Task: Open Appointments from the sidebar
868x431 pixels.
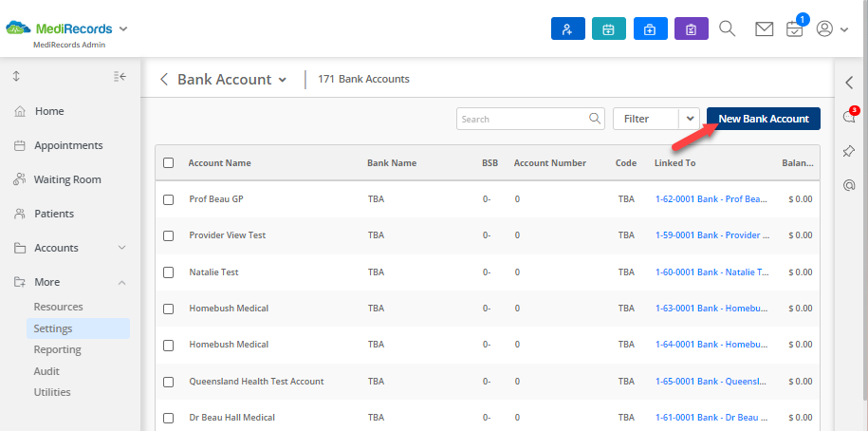Action: tap(68, 145)
